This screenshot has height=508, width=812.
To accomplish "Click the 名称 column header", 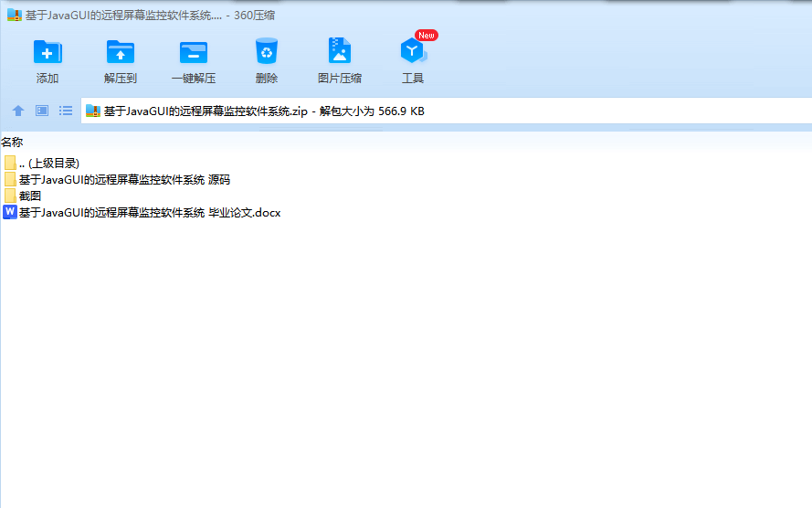I will [12, 142].
